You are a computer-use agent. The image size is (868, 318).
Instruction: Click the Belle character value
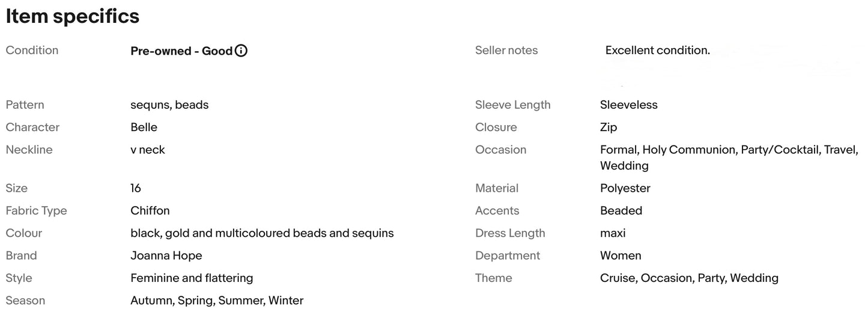pos(144,127)
